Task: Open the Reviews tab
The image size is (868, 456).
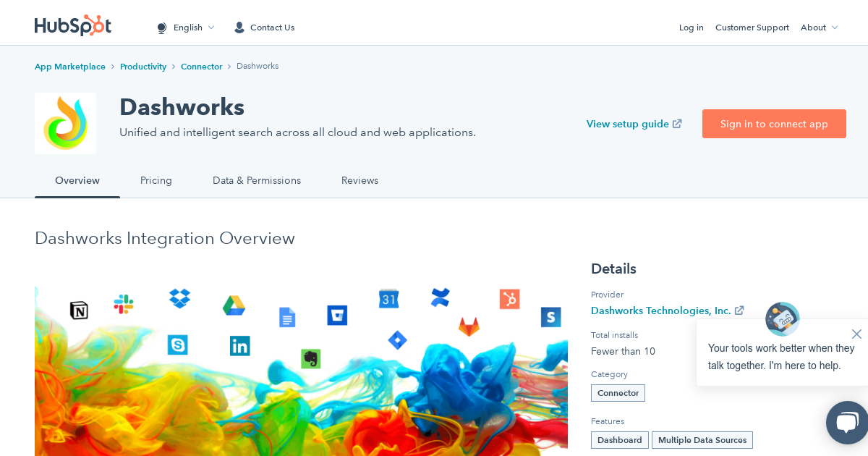Action: 359,180
